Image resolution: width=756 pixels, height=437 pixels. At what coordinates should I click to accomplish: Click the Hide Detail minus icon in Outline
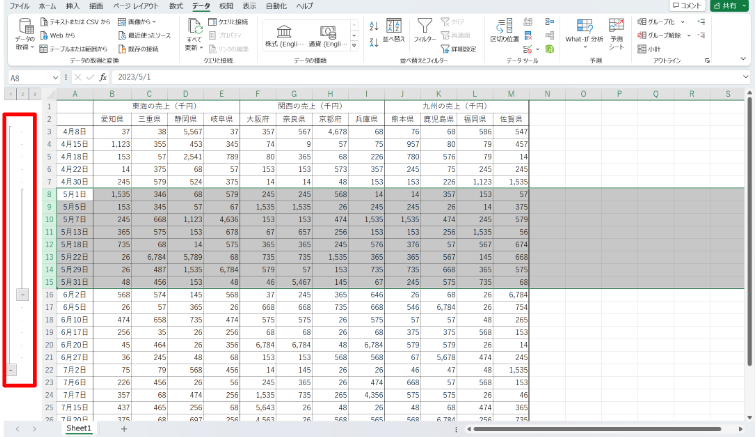pyautogui.click(x=701, y=35)
